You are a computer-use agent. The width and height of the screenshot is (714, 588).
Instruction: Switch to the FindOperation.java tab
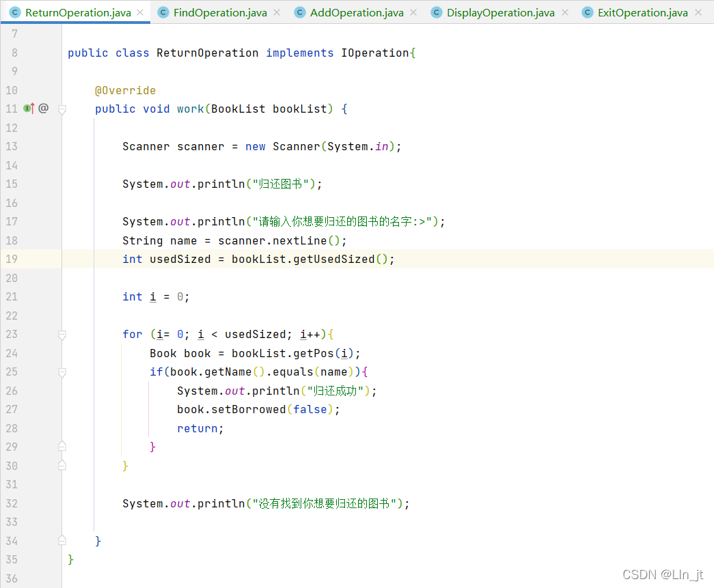point(220,13)
